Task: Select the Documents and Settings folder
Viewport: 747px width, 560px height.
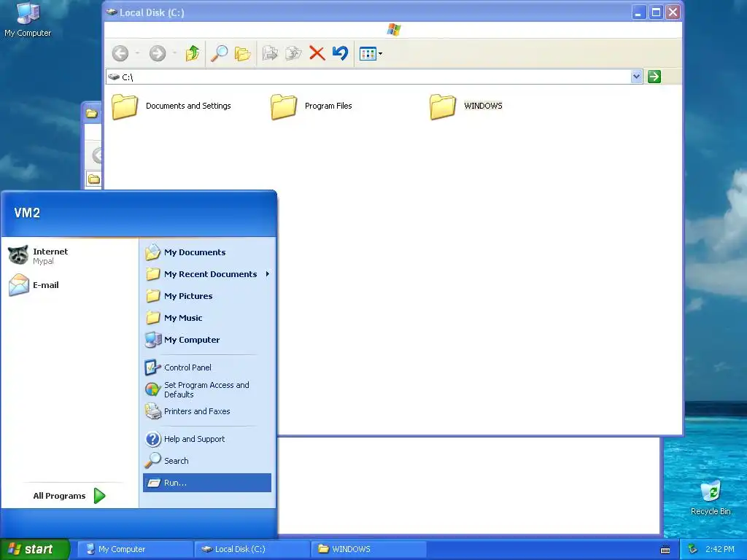Action: [x=171, y=106]
